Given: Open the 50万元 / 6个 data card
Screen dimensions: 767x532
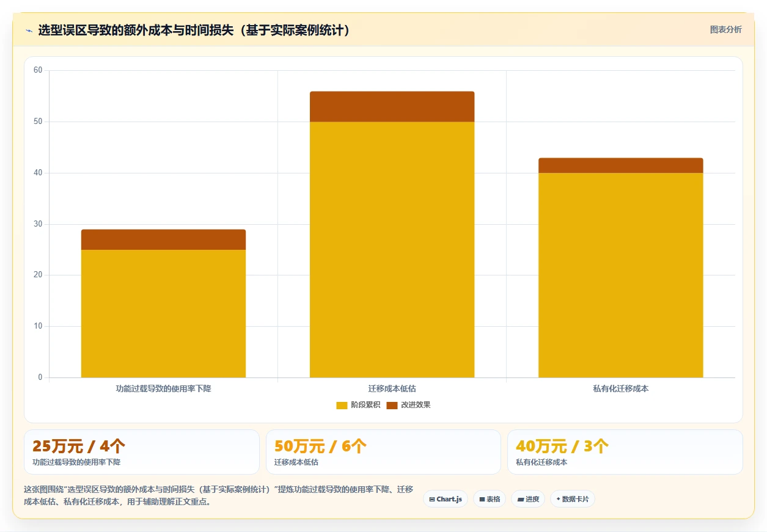Looking at the screenshot, I should (383, 452).
